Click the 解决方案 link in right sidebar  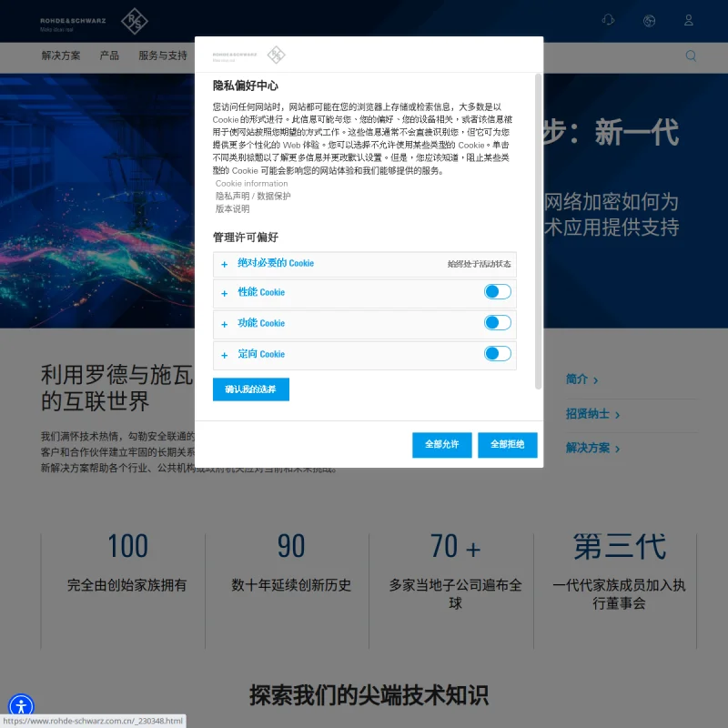click(x=592, y=448)
